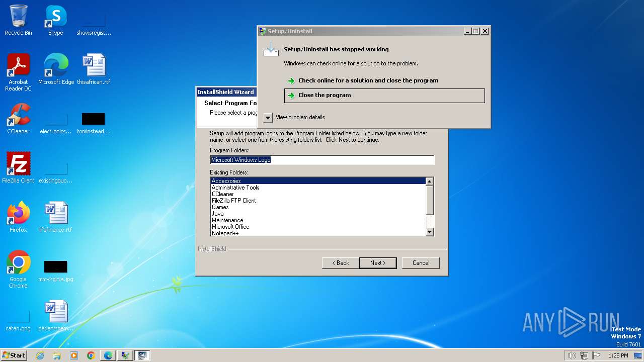Select CCleaner in the Existing Folders list
The width and height of the screenshot is (644, 362).
click(318, 194)
